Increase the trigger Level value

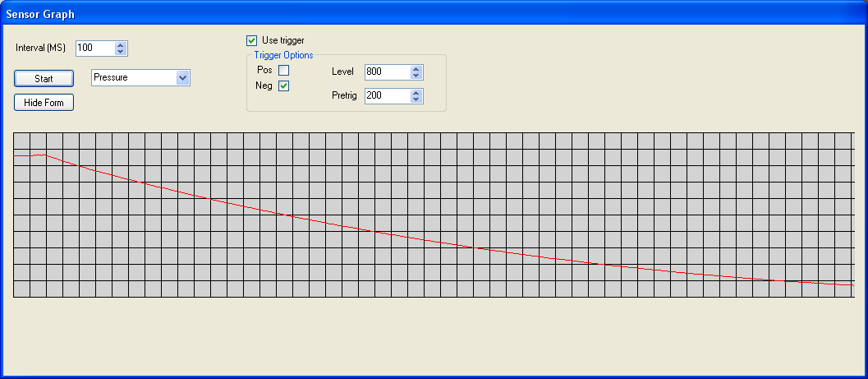click(x=416, y=69)
